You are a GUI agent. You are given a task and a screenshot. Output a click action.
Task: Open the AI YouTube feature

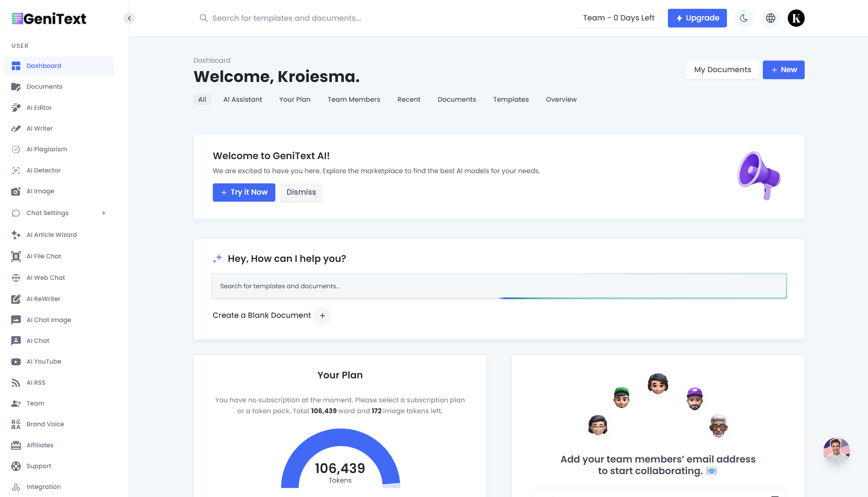[44, 361]
